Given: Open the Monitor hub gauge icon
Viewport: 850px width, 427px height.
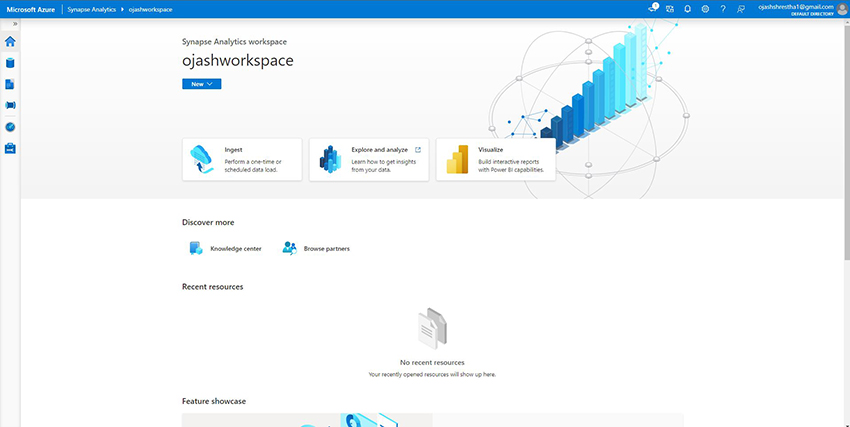Looking at the screenshot, I should (10, 127).
